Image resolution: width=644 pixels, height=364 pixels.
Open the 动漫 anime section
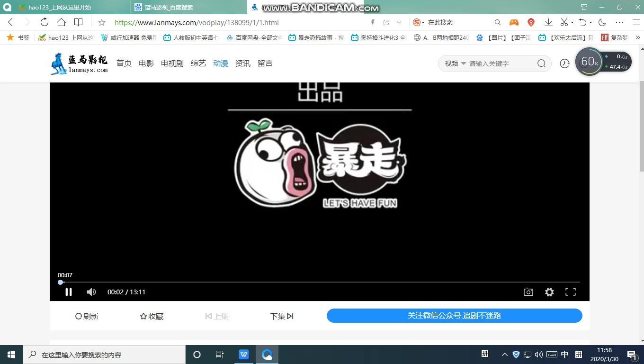(221, 63)
